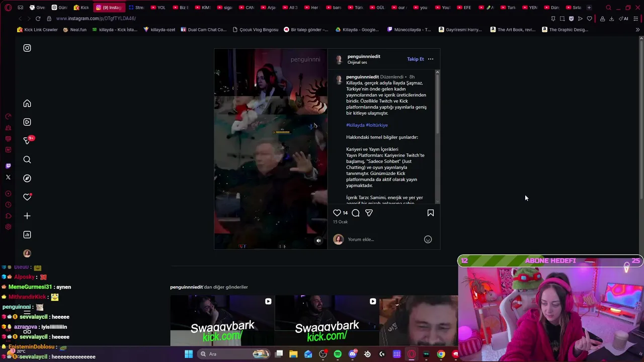Open Opera Aria AI button in toolbar

tap(624, 19)
